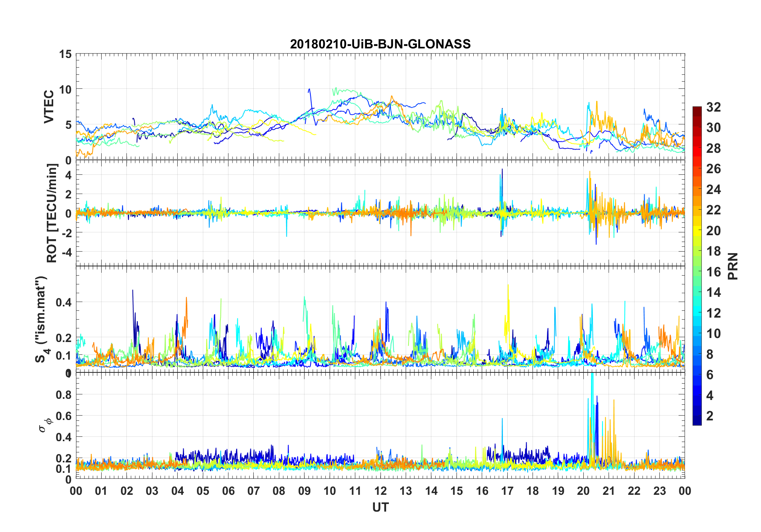Click the dark blue S4 peak after 02 UT
This screenshot has width=761, height=532.
[x=133, y=316]
